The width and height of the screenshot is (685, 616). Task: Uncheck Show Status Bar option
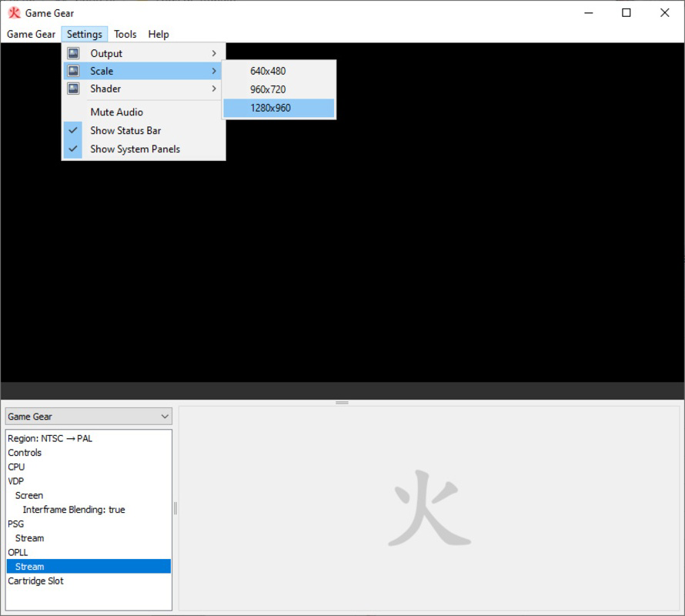pos(145,130)
